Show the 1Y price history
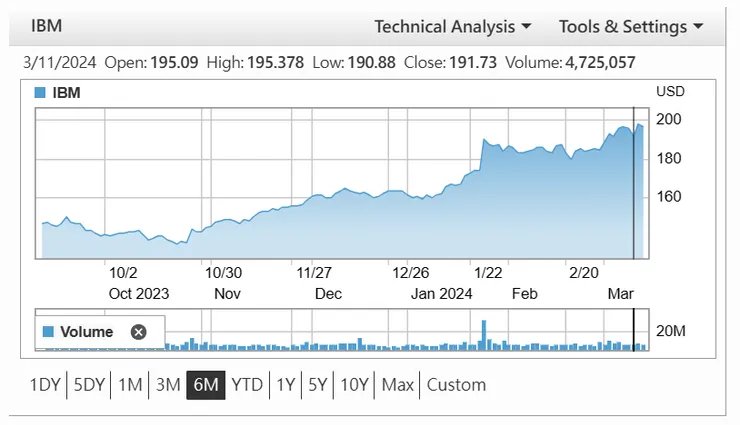This screenshot has height=425, width=740. tap(286, 385)
